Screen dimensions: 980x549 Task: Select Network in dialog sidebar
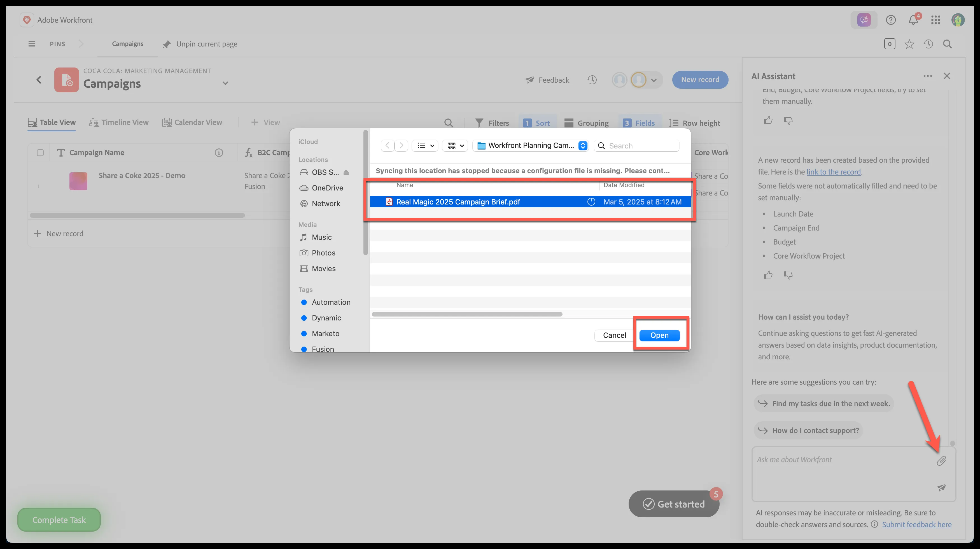(320, 204)
